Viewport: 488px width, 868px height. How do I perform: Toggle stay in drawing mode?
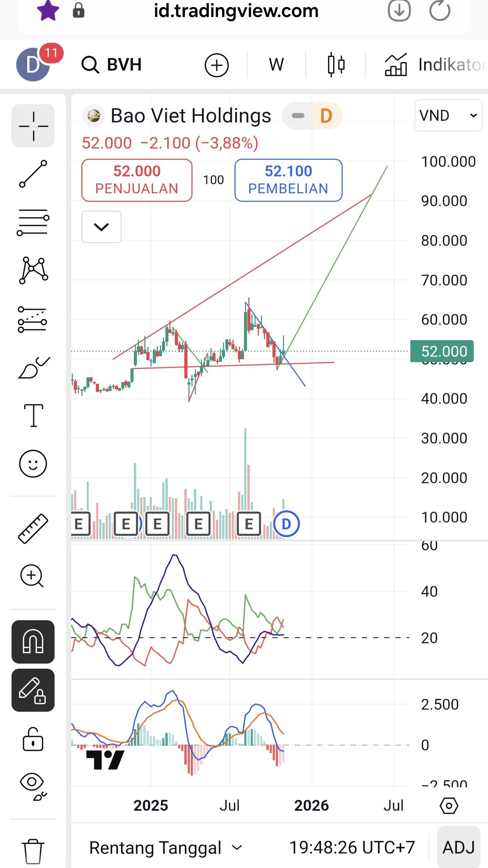point(33,690)
